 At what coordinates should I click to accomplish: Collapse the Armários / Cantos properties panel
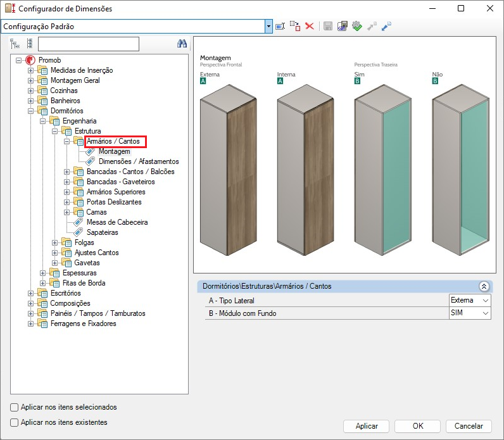pos(484,286)
